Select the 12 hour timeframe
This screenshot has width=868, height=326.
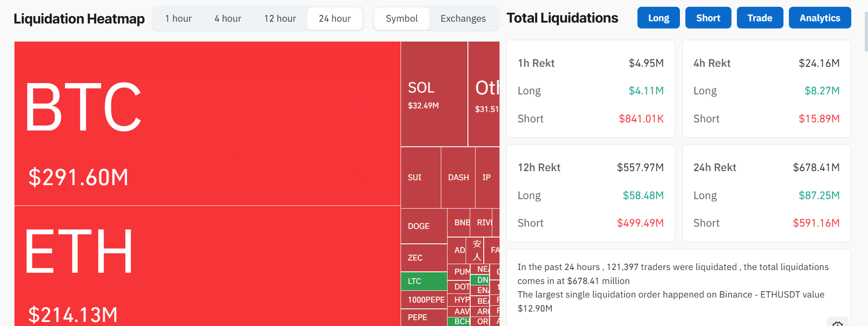click(280, 19)
